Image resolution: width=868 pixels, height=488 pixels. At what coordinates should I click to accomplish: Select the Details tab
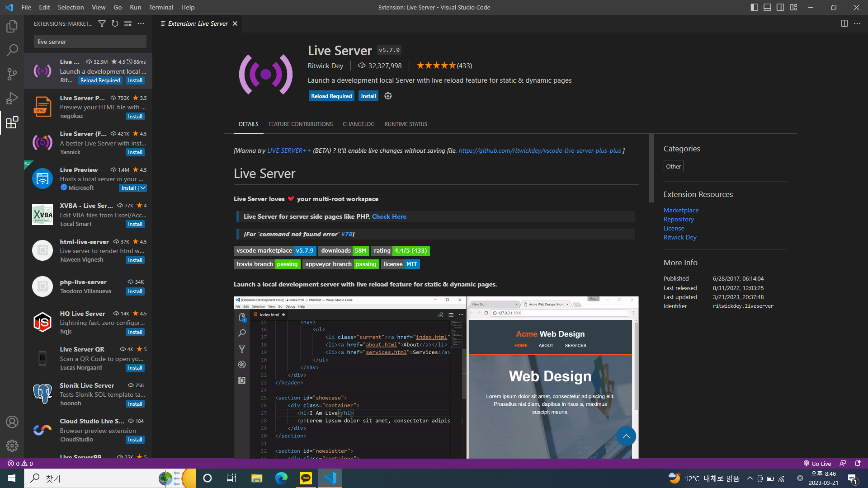tap(249, 124)
